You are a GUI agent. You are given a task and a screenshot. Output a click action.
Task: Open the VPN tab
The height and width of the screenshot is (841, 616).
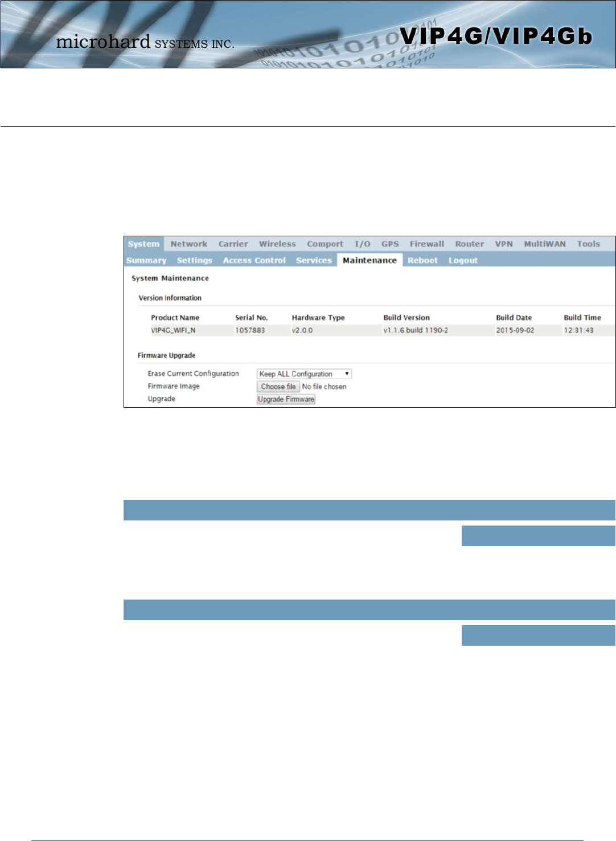point(504,244)
